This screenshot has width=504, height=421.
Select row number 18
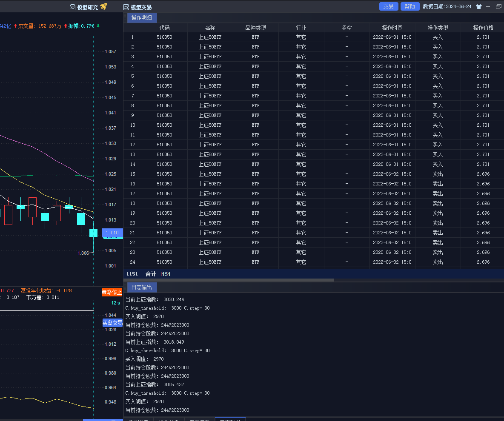132,203
